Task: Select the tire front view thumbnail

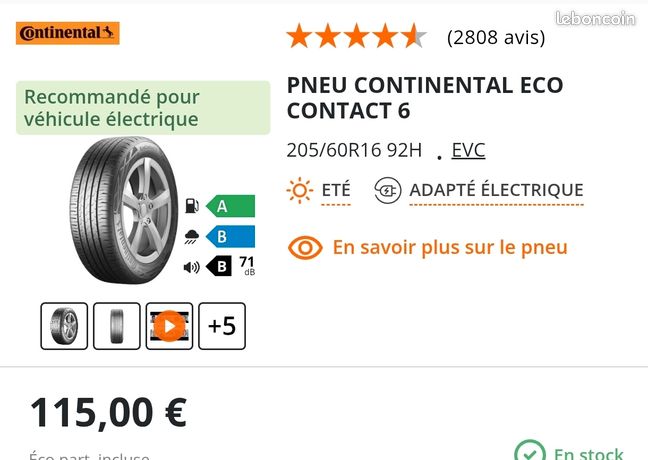Action: (117, 326)
